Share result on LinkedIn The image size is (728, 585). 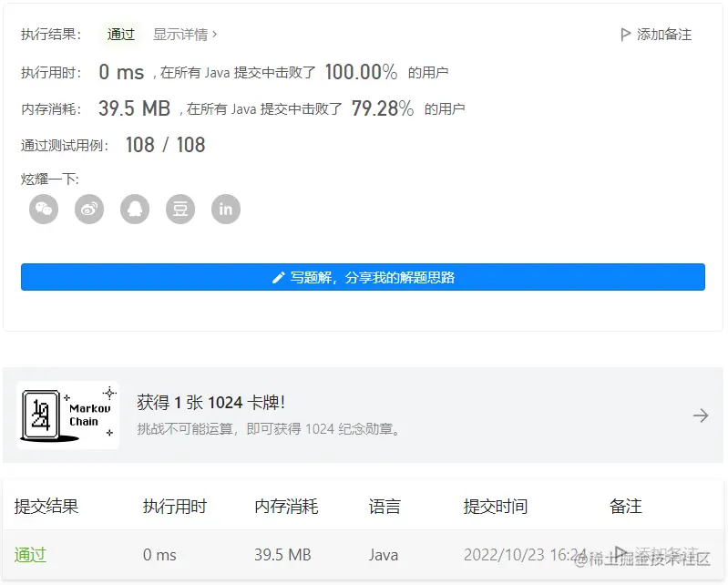pos(226,210)
